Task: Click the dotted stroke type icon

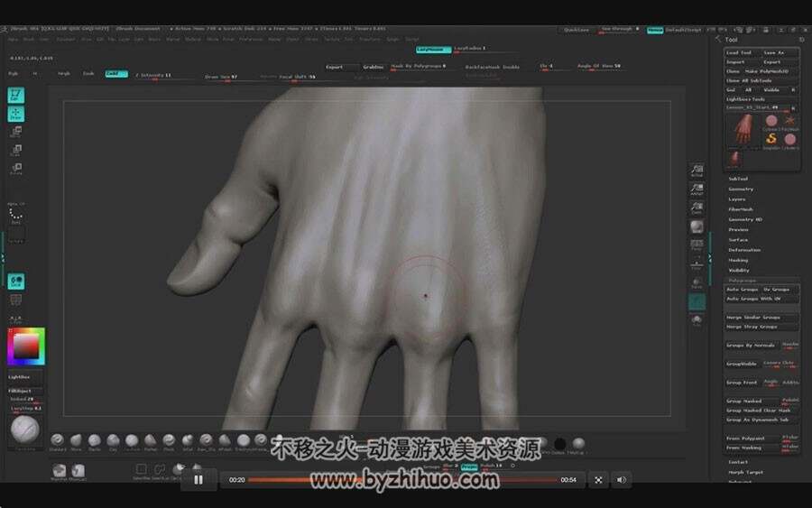Action: pyautogui.click(x=16, y=215)
